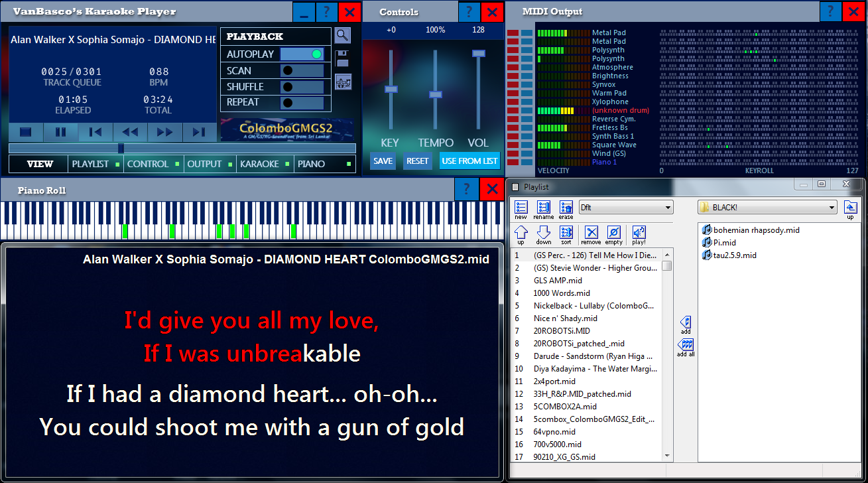This screenshot has width=868, height=483.
Task: Open help for the Controls window
Action: (469, 12)
